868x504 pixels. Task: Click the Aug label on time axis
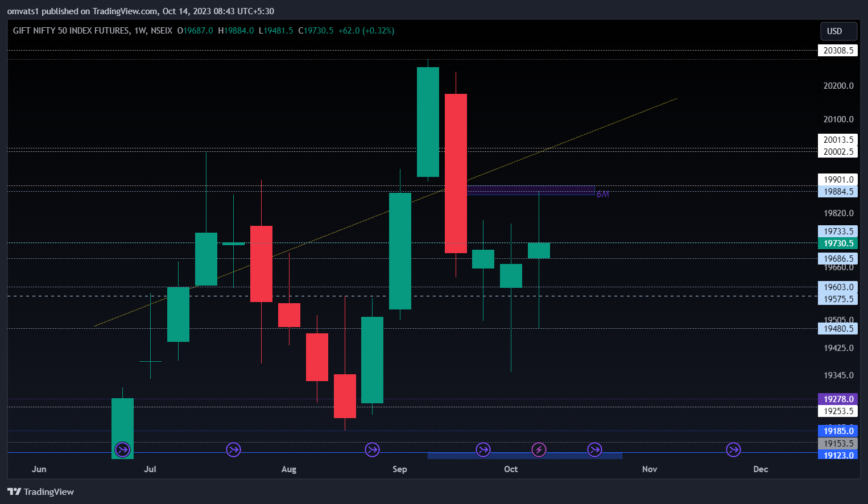point(289,469)
